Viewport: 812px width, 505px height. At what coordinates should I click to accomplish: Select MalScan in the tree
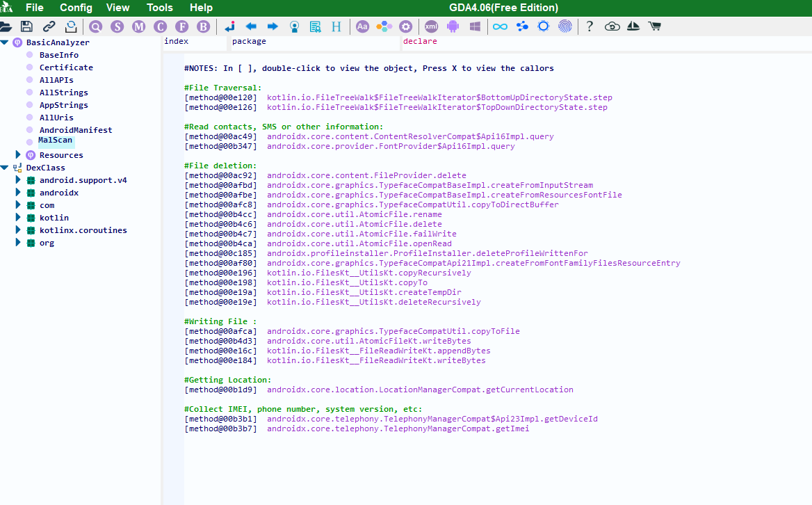(56, 141)
